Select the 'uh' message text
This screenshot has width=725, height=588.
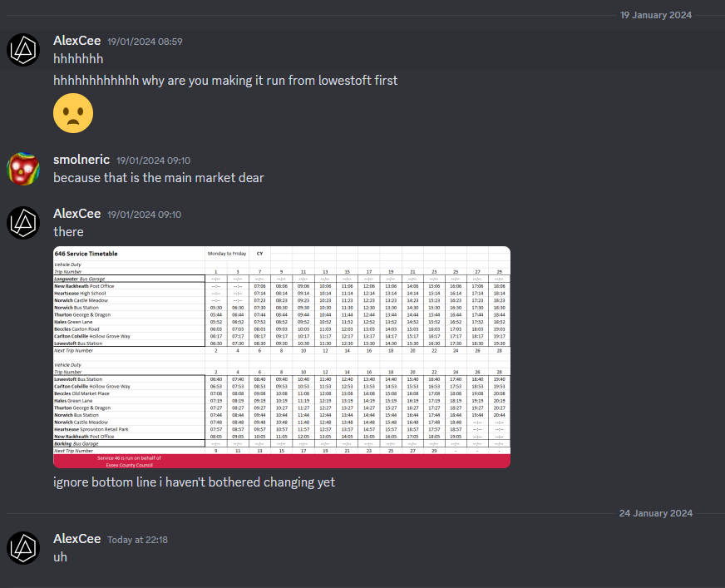click(x=60, y=557)
